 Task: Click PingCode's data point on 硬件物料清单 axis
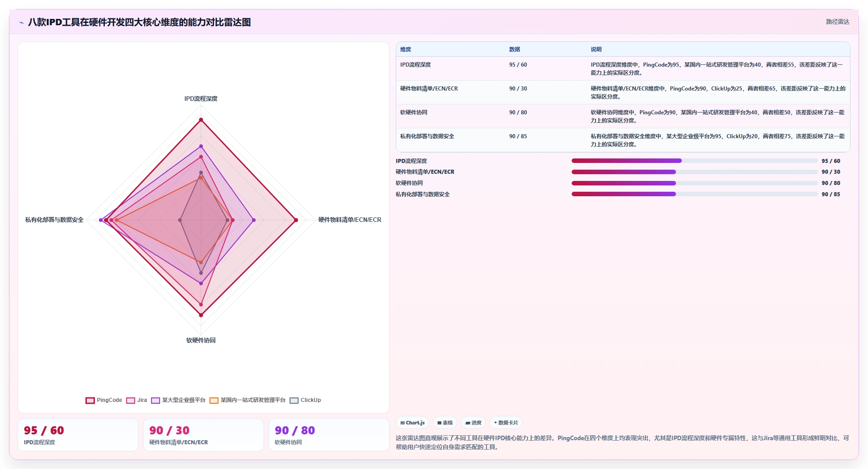(x=296, y=220)
